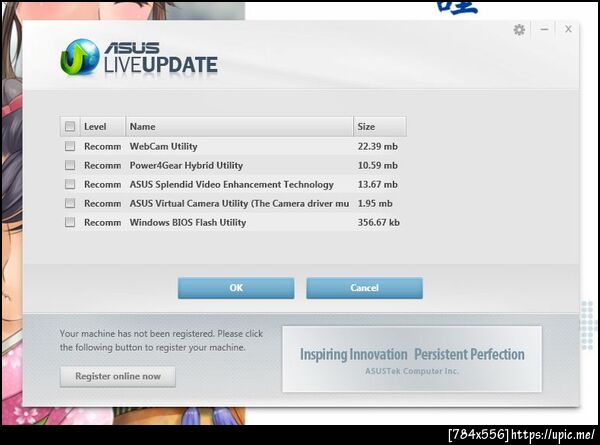Select ASUS Splendid Video Enhancement Technology name
Screen dimensions: 600x445
tap(232, 185)
